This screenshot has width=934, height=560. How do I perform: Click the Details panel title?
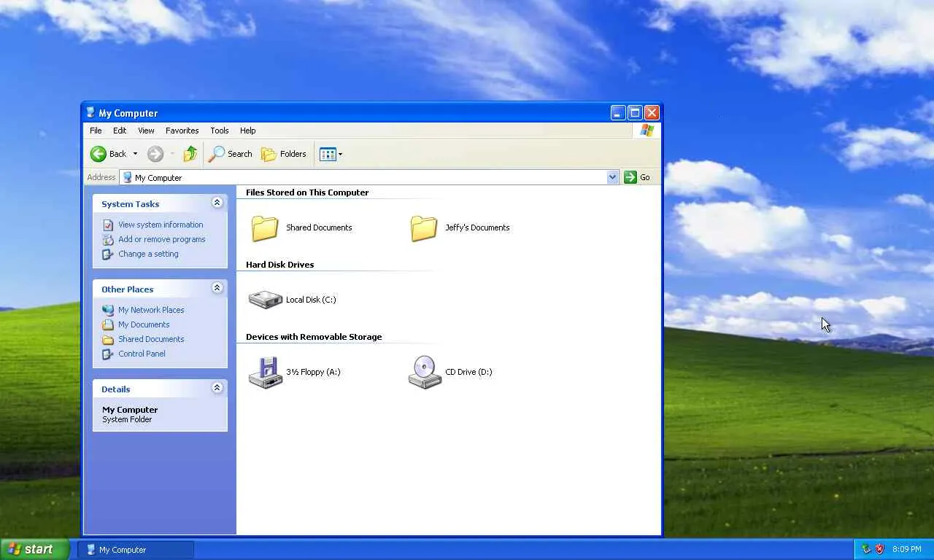coord(115,389)
